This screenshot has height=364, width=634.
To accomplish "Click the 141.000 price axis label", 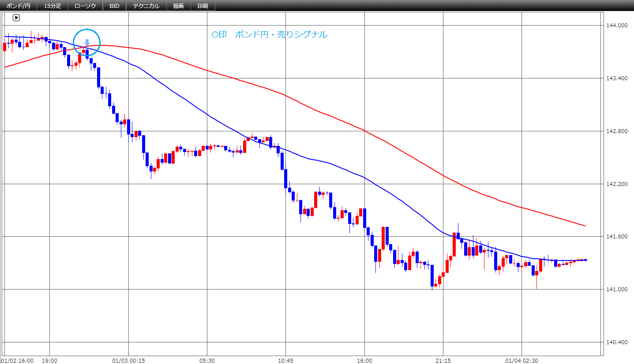I will coord(617,290).
